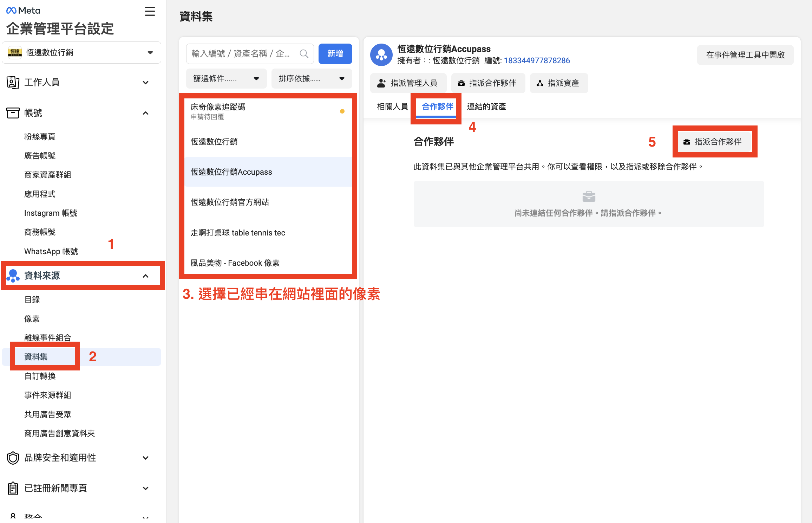Open the 排序依據 sort dropdown

tap(311, 78)
